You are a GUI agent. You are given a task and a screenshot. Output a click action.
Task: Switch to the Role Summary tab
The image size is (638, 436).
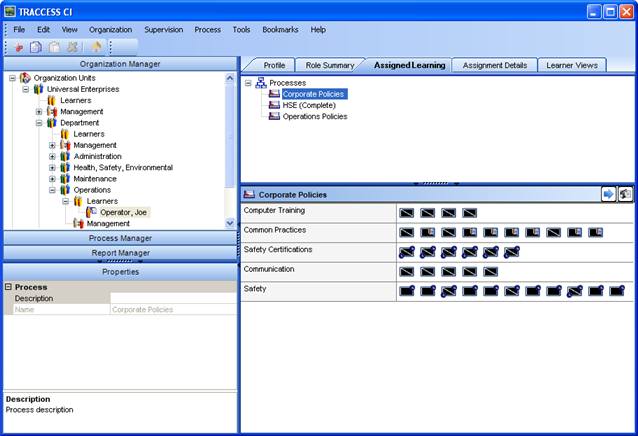[330, 65]
